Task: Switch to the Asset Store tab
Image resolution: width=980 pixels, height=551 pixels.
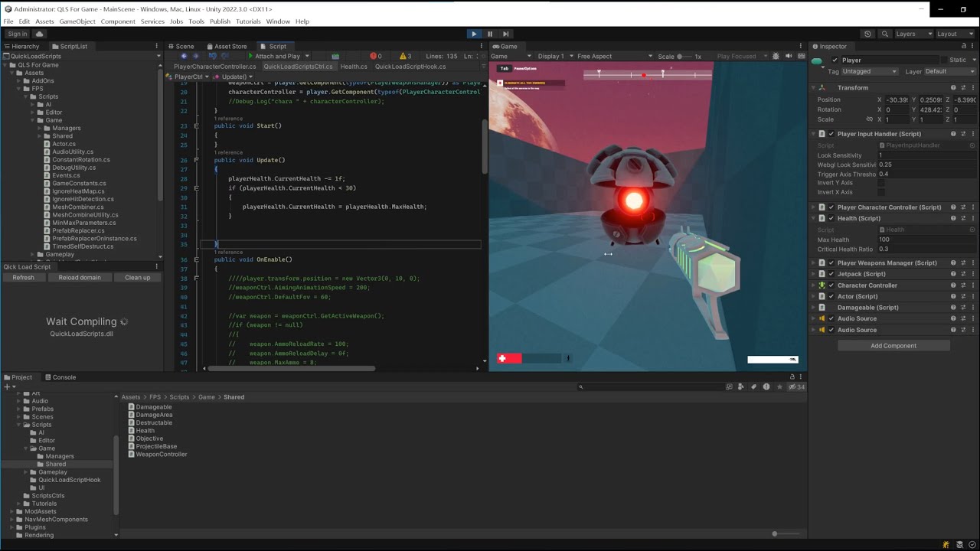Action: click(x=226, y=47)
